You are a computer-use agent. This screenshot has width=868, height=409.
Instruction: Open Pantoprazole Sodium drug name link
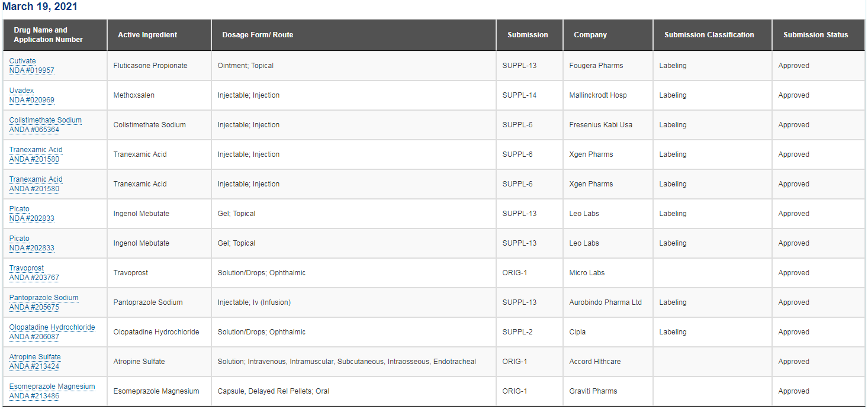click(x=44, y=298)
